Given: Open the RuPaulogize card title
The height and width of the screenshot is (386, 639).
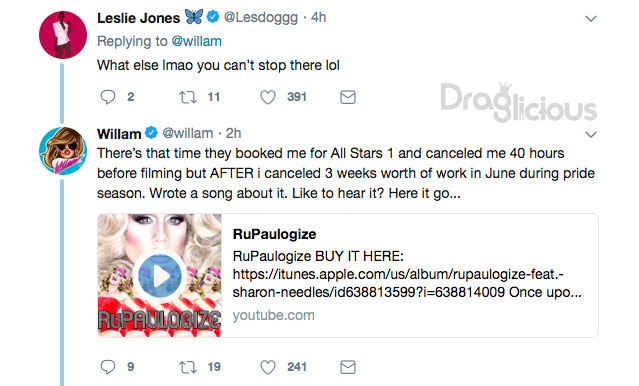Looking at the screenshot, I should coord(274,234).
